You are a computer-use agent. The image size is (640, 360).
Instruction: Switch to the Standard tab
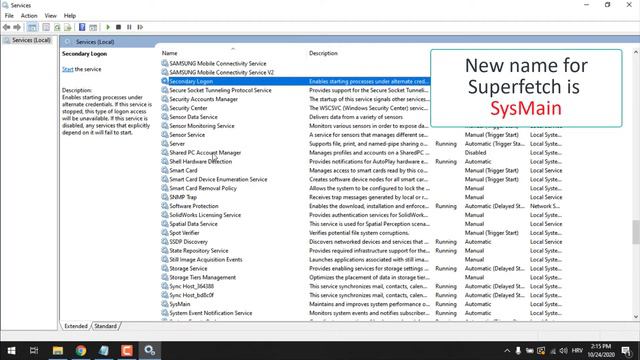pos(105,326)
